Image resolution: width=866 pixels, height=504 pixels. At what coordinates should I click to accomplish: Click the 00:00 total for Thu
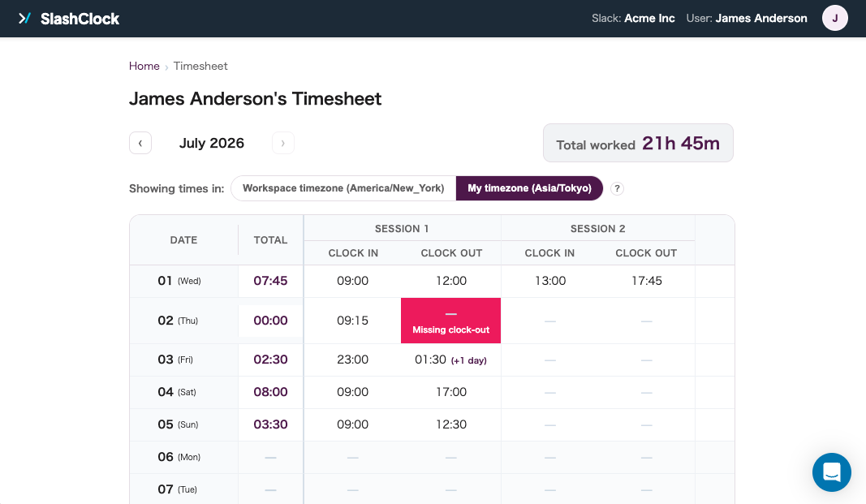pos(270,321)
